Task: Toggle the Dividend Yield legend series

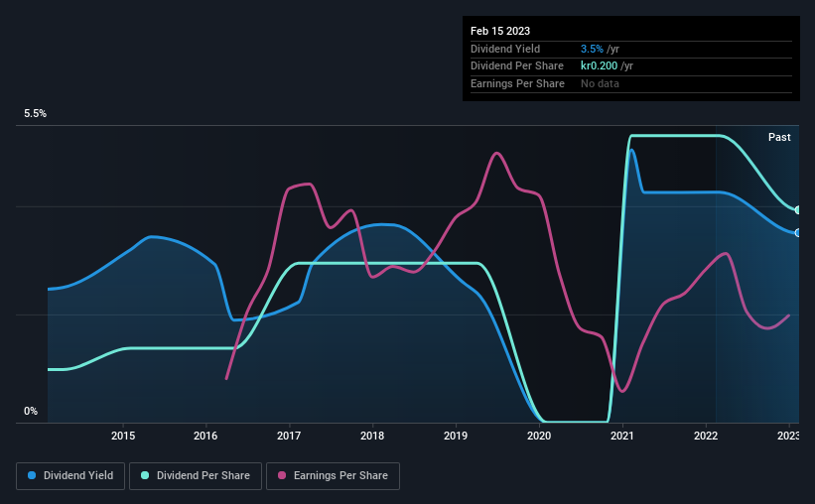Action: pos(70,476)
